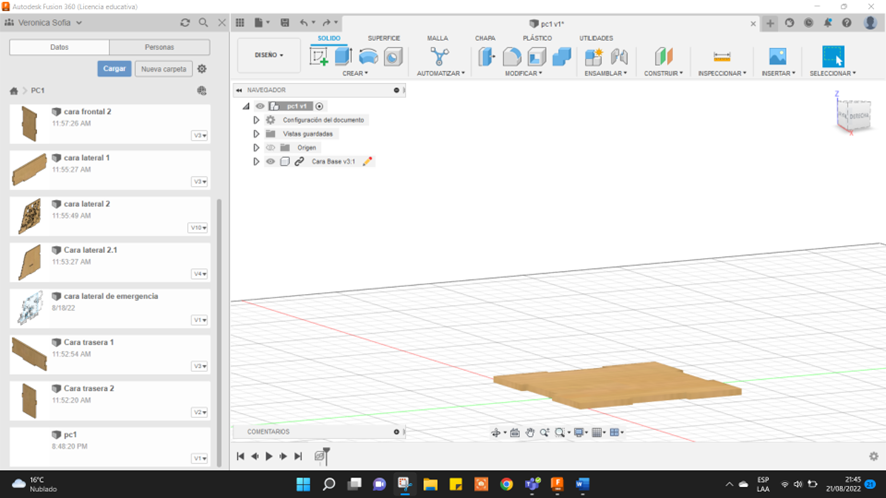Open notifications bell icon

click(827, 23)
